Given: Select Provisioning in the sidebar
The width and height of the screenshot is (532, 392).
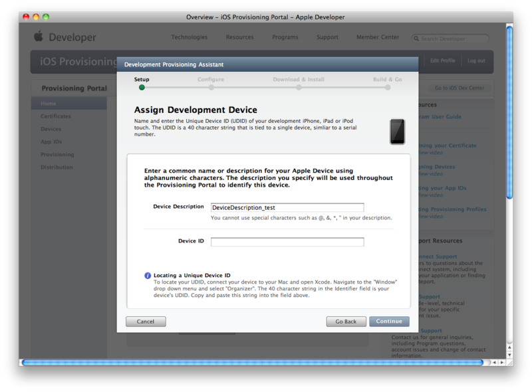Looking at the screenshot, I should pyautogui.click(x=57, y=155).
